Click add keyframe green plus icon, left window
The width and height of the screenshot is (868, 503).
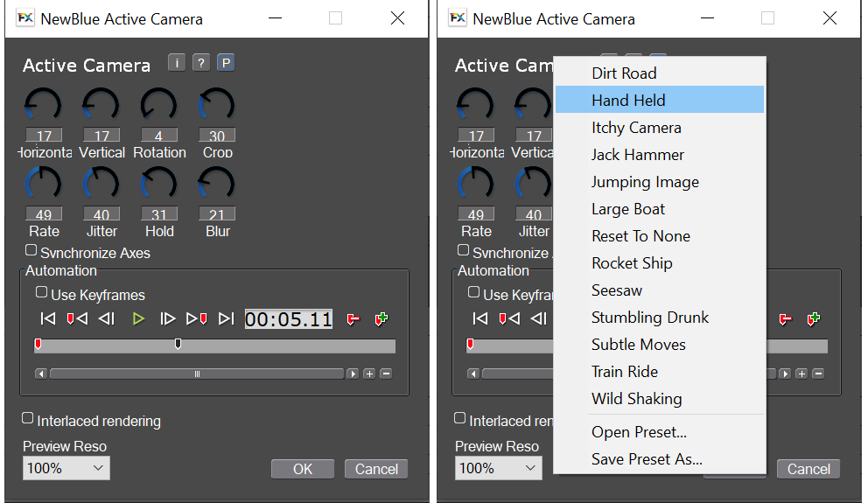(381, 319)
